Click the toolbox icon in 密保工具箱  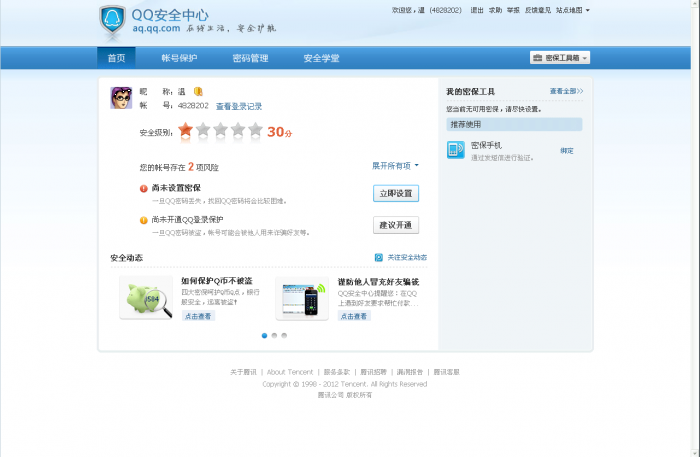click(x=538, y=58)
